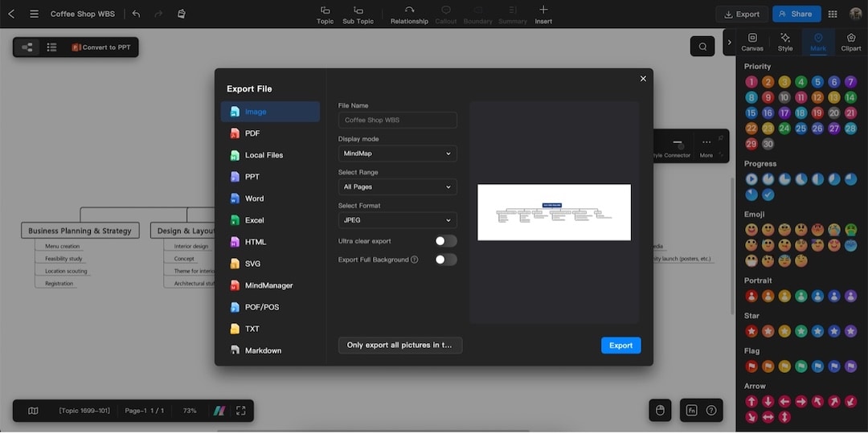
Task: Switch to the Mark tab
Action: click(818, 42)
